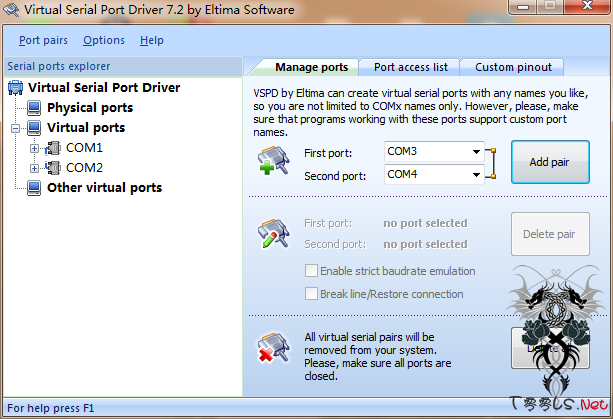Click the add pair connector icon with green plus
The width and height of the screenshot is (613, 419).
coord(273,160)
